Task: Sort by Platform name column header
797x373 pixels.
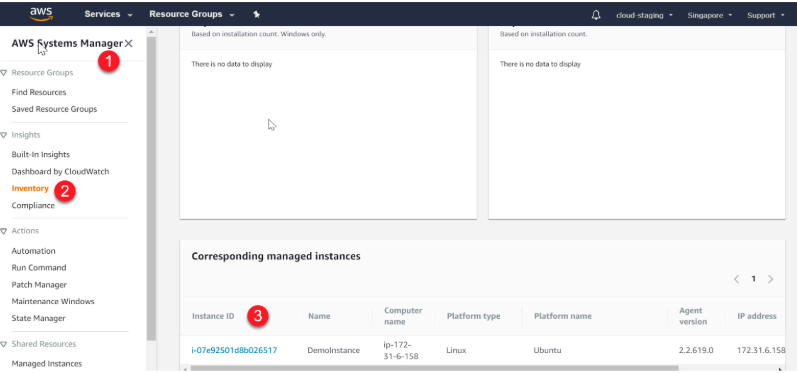Action: (x=563, y=316)
